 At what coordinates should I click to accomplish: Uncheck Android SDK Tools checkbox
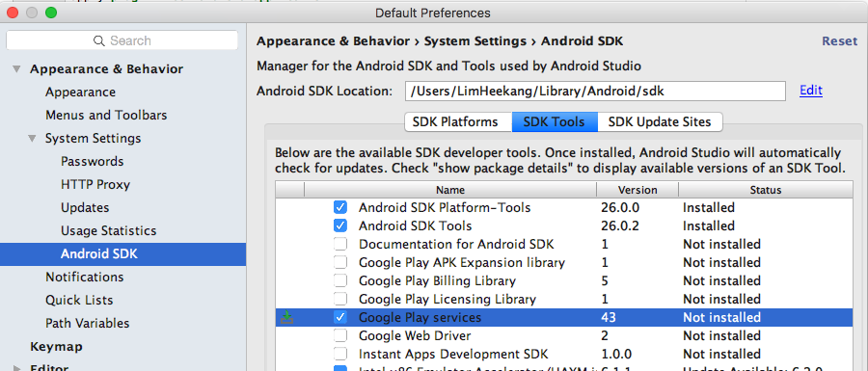pos(340,226)
